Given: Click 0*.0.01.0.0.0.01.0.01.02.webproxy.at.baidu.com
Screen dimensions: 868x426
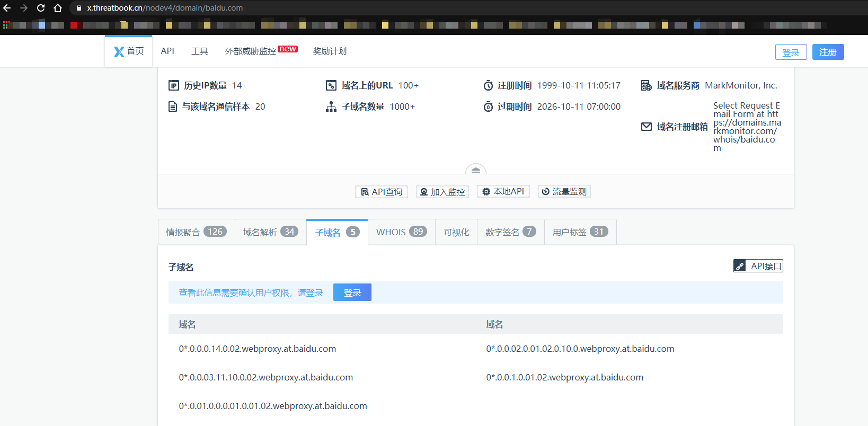Looking at the screenshot, I should point(273,406).
